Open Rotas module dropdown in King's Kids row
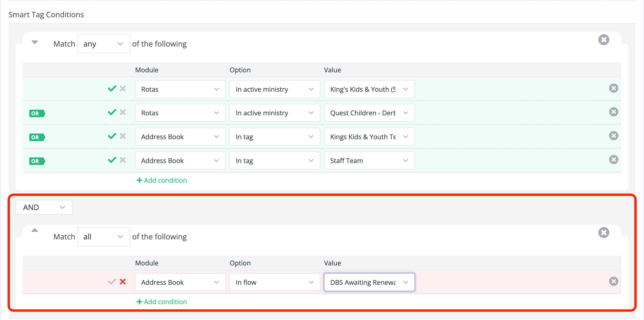The image size is (644, 320). click(x=180, y=89)
